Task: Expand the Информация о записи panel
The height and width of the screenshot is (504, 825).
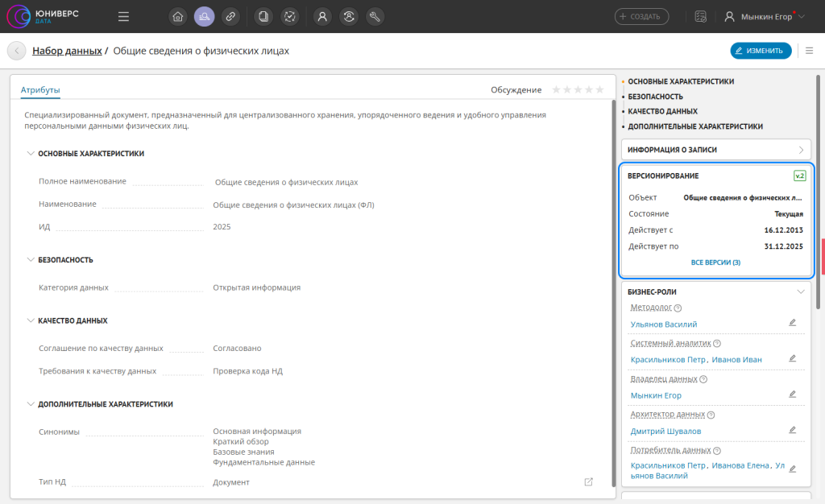Action: coord(801,150)
